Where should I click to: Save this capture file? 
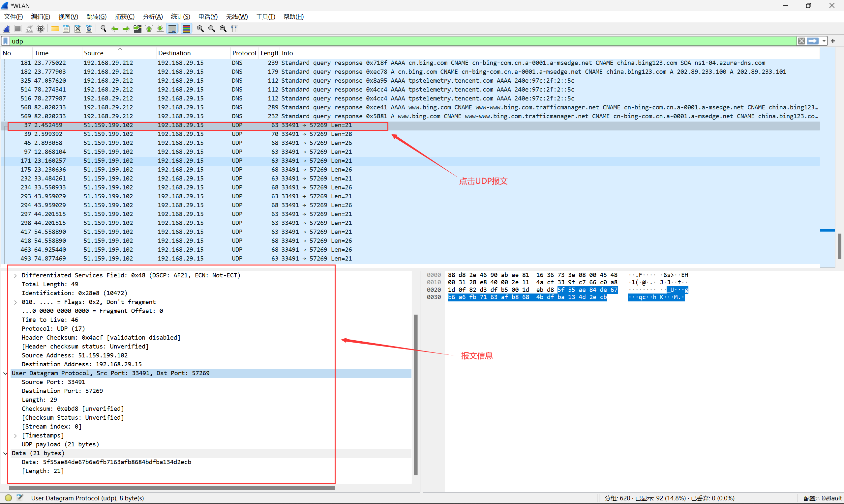(x=66, y=29)
